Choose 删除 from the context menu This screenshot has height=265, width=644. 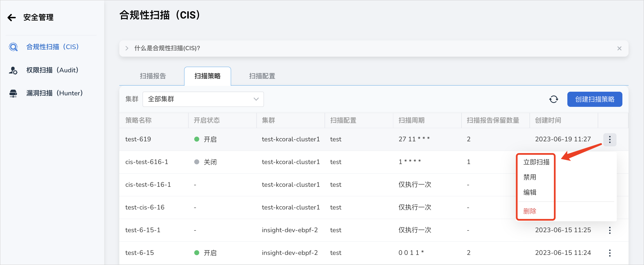(x=530, y=211)
